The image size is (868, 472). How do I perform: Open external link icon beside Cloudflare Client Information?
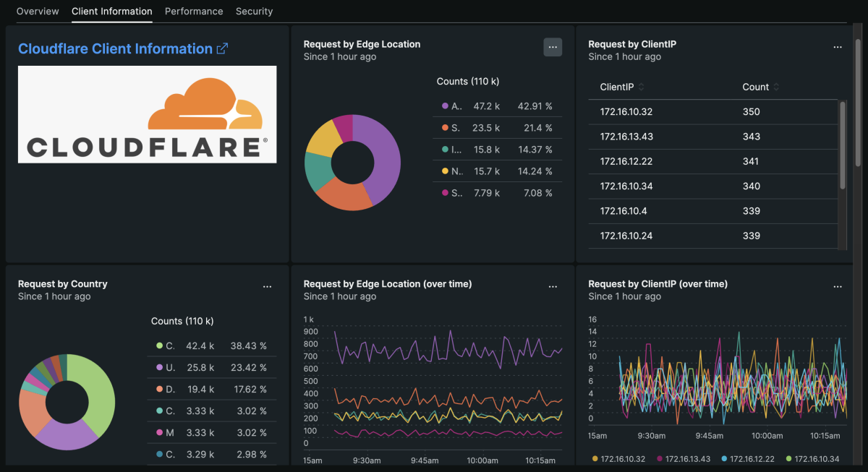[x=223, y=49]
